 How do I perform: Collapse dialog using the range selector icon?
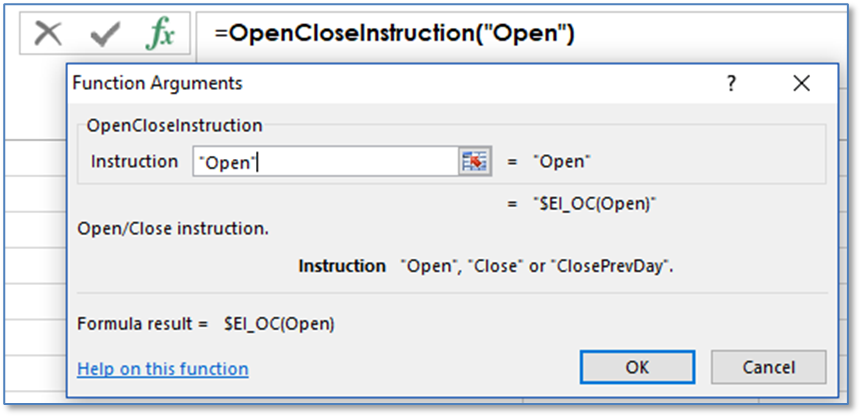(x=474, y=161)
